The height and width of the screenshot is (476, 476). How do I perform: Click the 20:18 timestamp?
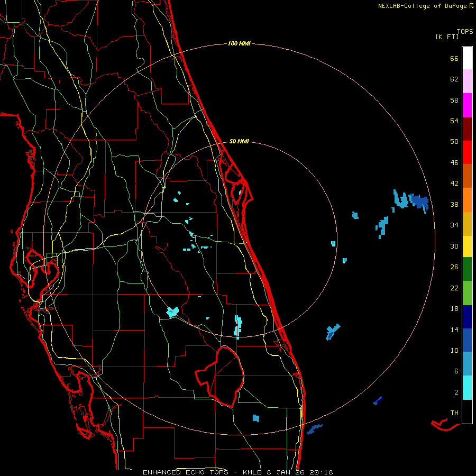pyautogui.click(x=321, y=472)
